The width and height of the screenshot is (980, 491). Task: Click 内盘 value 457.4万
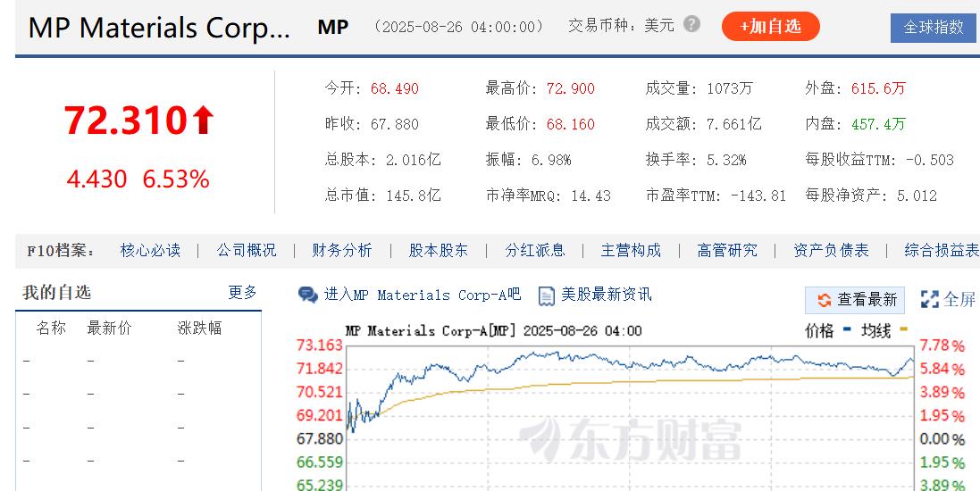pyautogui.click(x=878, y=124)
